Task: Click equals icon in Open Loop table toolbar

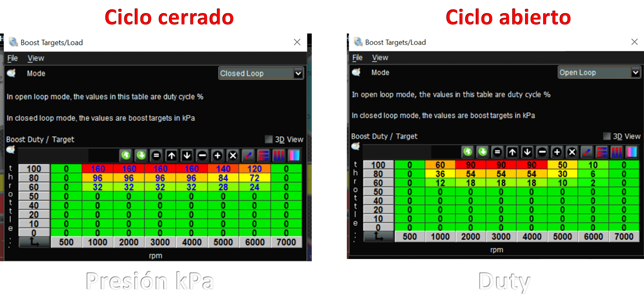Action: pos(497,152)
